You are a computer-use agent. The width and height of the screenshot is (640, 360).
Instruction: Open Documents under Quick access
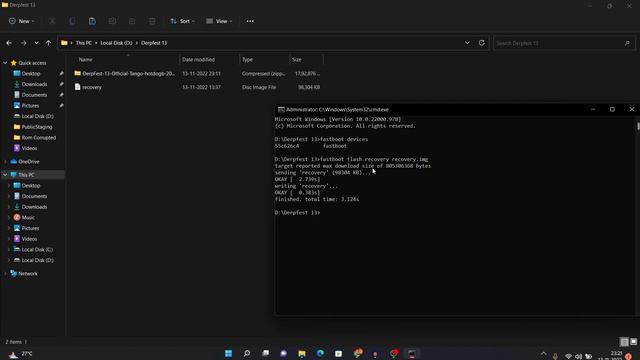pyautogui.click(x=34, y=95)
